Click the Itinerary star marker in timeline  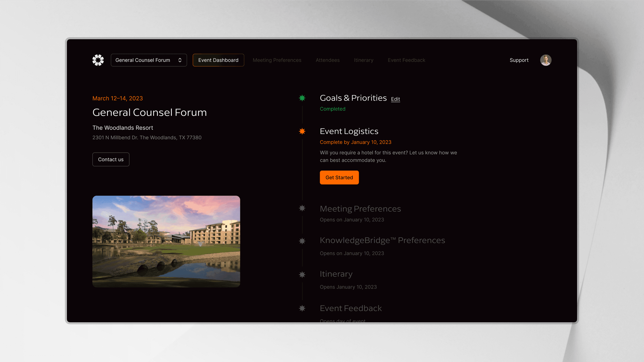pyautogui.click(x=302, y=275)
